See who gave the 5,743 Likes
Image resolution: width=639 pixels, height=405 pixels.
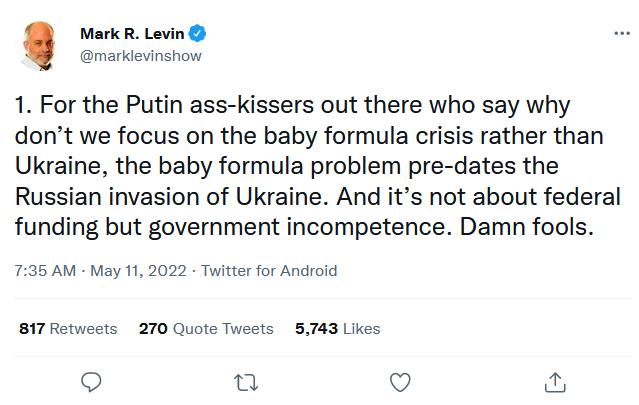pyautogui.click(x=338, y=328)
